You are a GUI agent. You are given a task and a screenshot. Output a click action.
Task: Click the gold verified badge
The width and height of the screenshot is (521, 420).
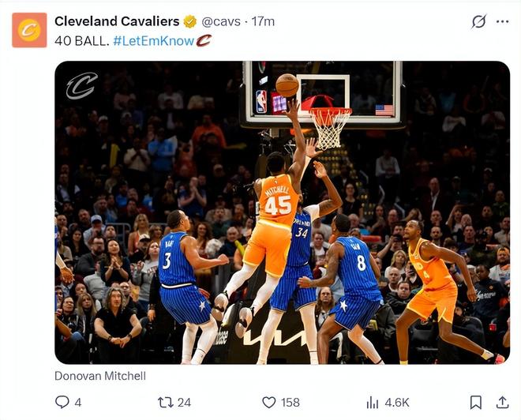tap(190, 21)
